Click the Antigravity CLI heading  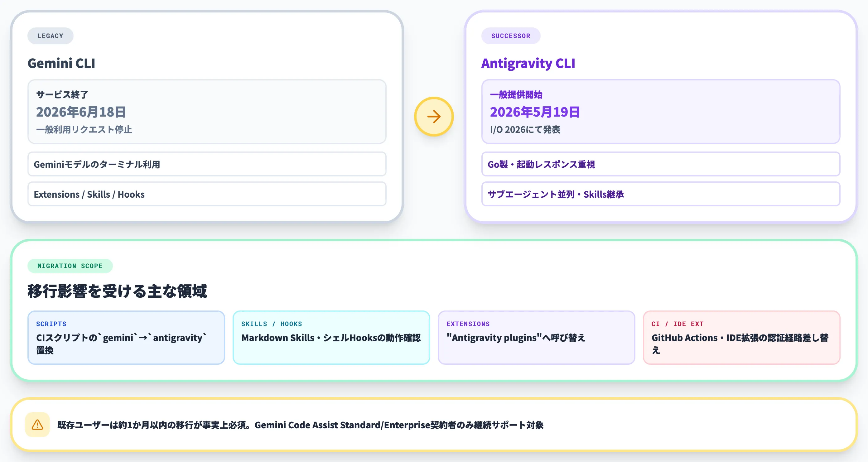[x=528, y=63]
